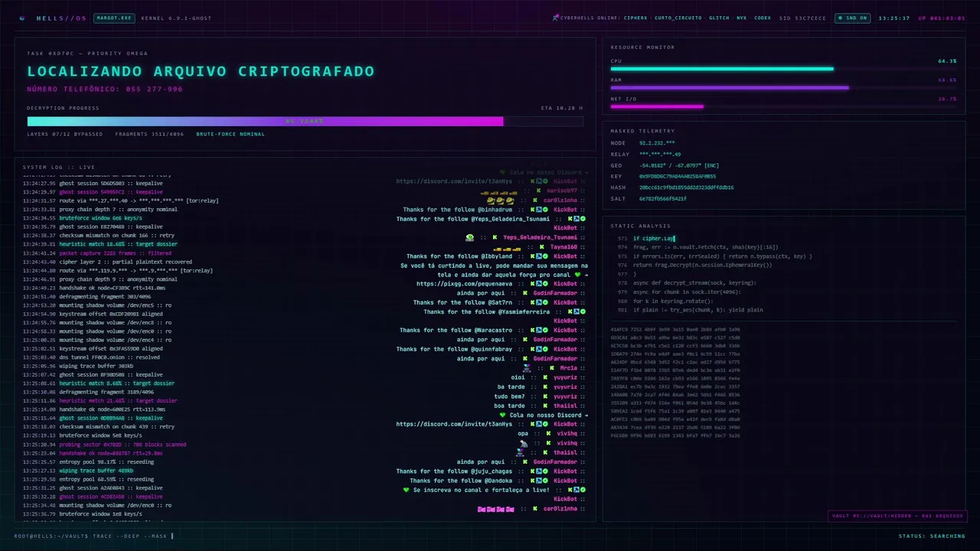Open the VAULT hidden files button

[x=897, y=516]
